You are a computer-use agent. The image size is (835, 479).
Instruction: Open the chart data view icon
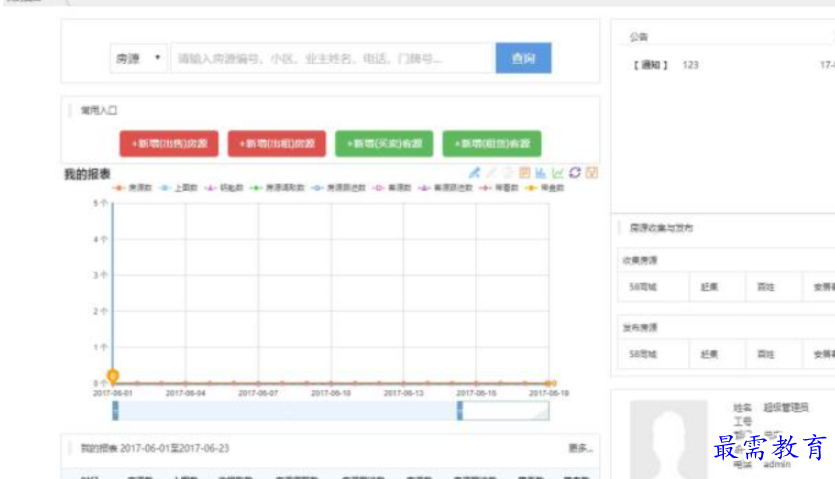point(525,173)
